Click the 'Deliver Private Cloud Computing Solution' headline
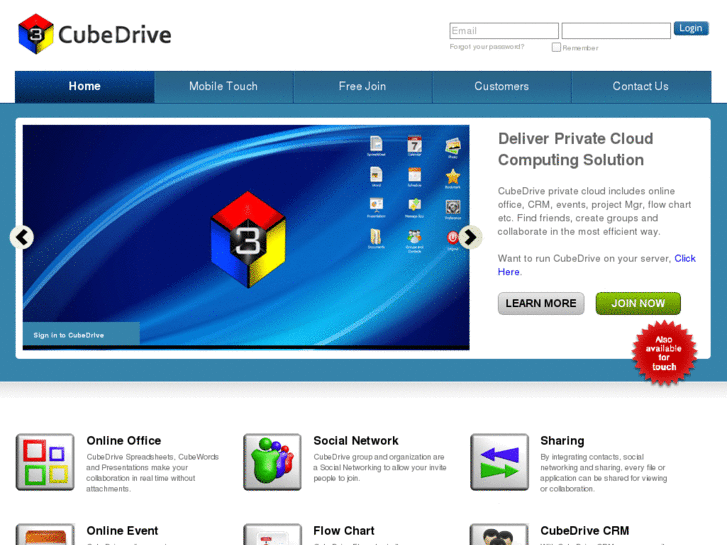The height and width of the screenshot is (545, 727). (575, 149)
